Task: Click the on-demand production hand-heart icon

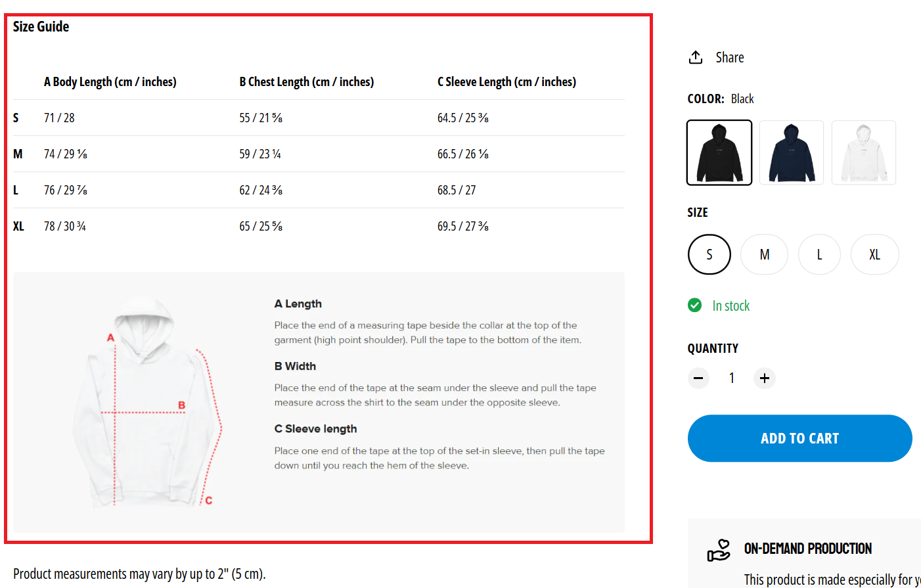Action: pos(719,550)
